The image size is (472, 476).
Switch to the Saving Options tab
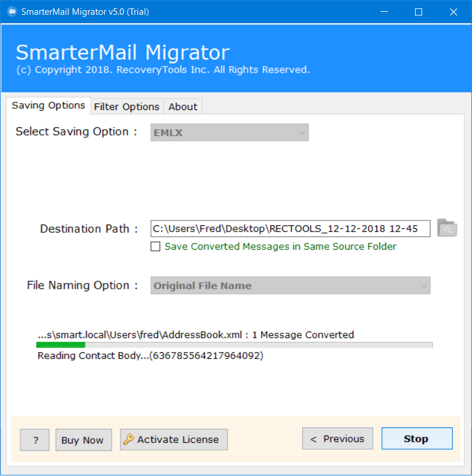click(x=48, y=106)
